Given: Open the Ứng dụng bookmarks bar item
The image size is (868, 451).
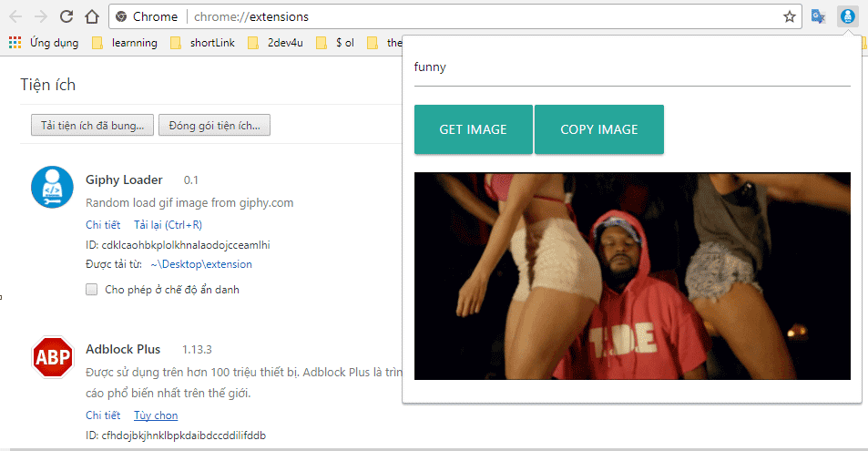Looking at the screenshot, I should click(44, 43).
